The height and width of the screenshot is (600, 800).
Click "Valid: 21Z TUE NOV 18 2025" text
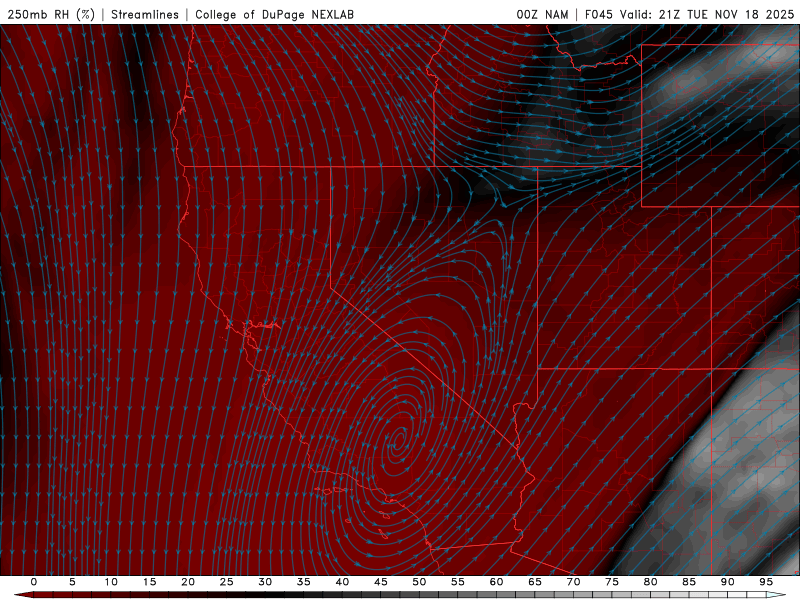(x=707, y=14)
